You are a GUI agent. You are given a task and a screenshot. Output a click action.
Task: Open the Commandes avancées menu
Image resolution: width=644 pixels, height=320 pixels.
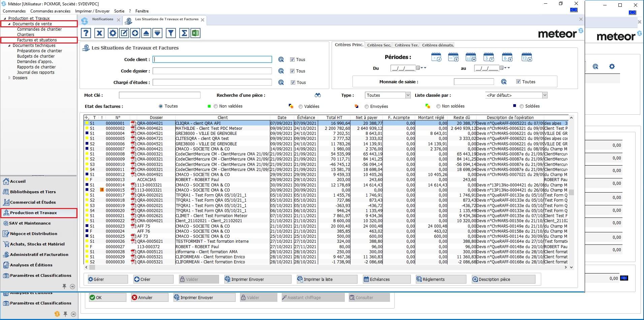[x=50, y=11]
